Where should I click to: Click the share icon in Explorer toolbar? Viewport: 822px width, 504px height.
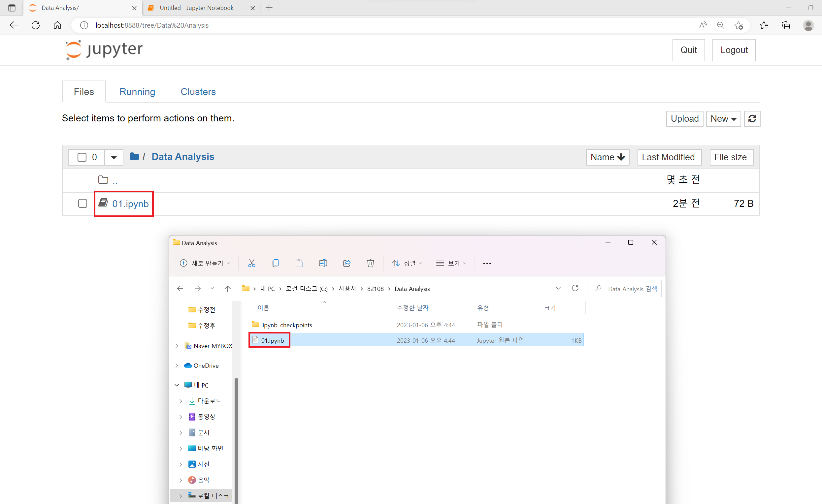click(x=346, y=263)
